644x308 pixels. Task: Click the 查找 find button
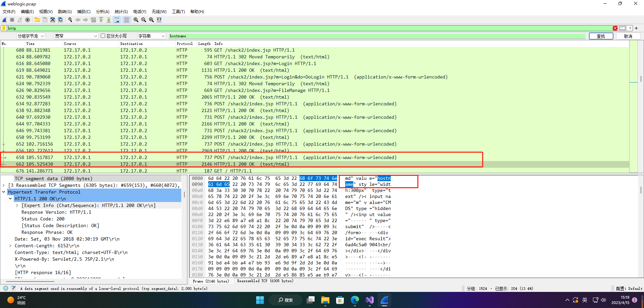[601, 36]
